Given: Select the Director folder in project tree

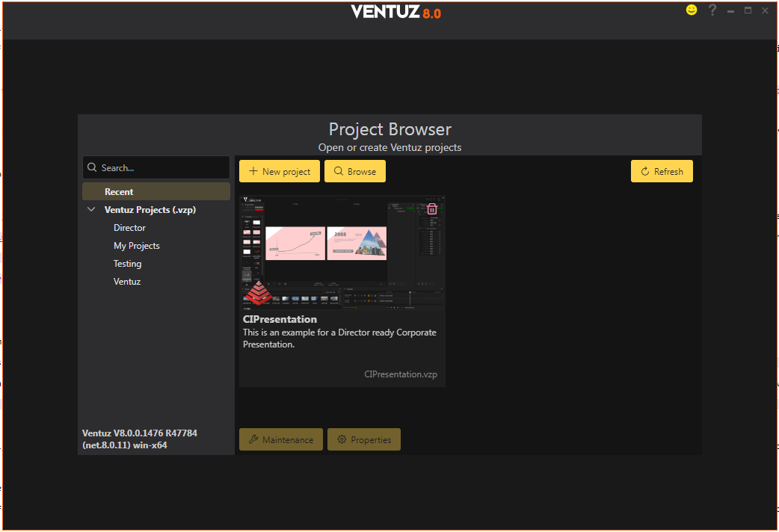Looking at the screenshot, I should pos(129,228).
